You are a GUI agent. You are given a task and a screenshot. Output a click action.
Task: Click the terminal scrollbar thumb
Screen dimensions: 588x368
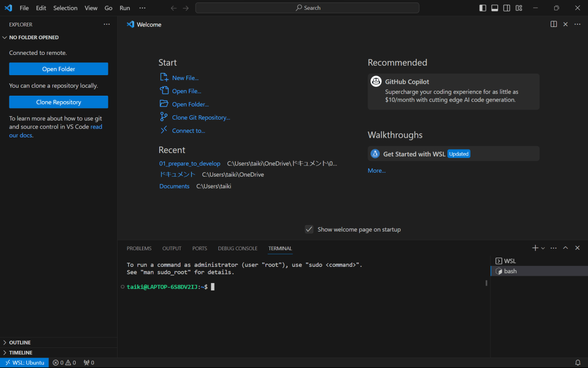[486, 283]
